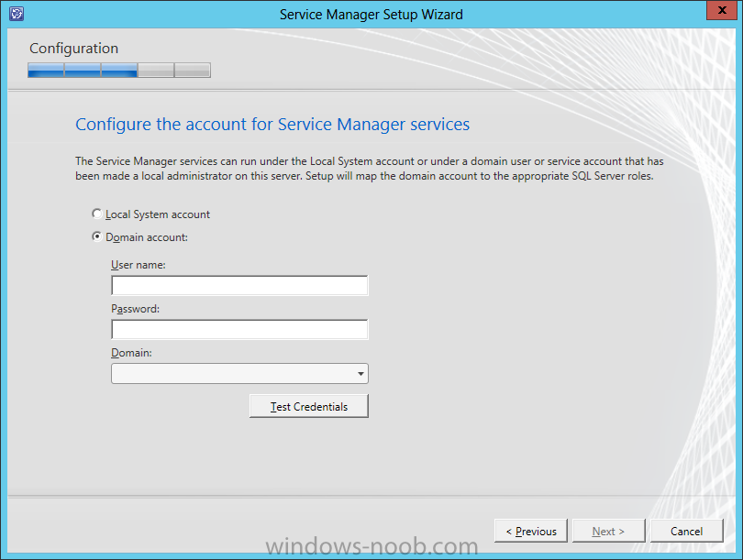Focus the User name input field
Screen dimensions: 743x560
239,285
